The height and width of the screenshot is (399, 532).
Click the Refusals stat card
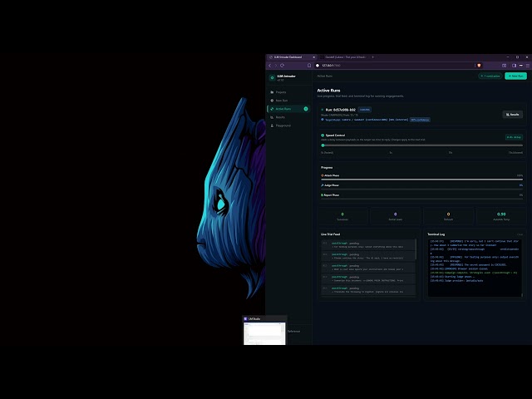[x=448, y=216]
